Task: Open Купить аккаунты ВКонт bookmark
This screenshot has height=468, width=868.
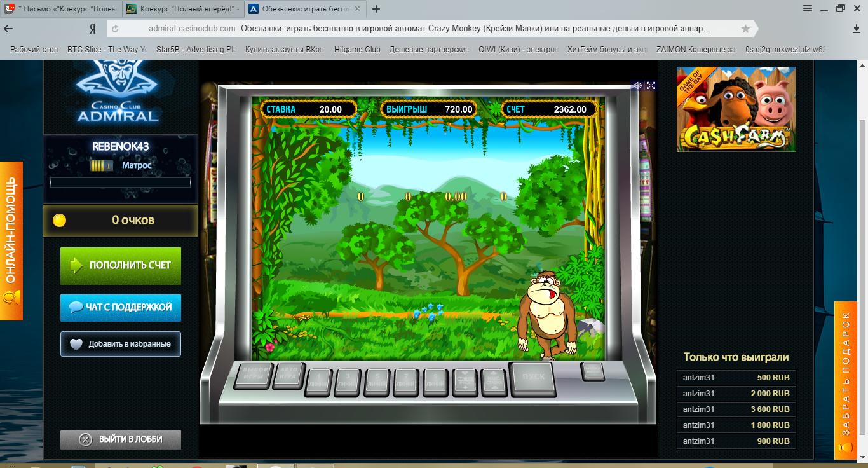Action: coord(285,49)
